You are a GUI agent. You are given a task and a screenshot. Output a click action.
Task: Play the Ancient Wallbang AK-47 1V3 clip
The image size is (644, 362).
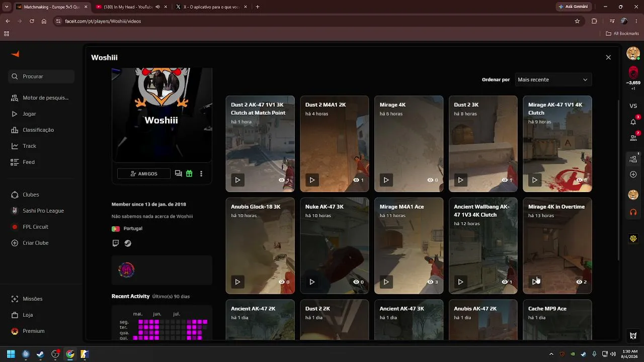click(460, 282)
